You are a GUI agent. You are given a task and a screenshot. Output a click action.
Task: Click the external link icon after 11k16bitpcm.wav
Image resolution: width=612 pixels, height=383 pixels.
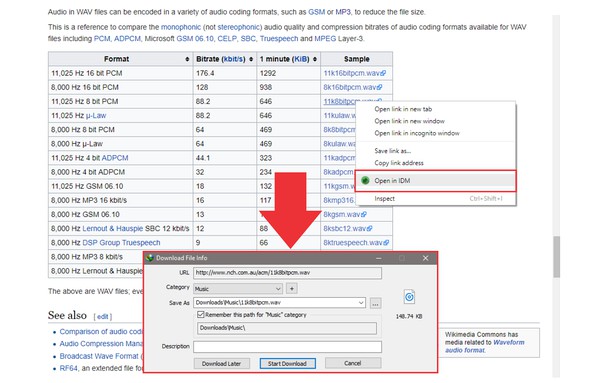point(384,73)
